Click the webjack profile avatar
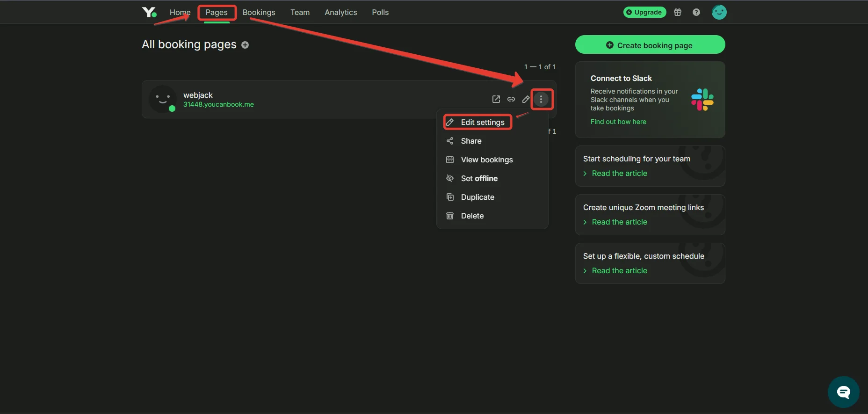The height and width of the screenshot is (414, 868). 163,99
